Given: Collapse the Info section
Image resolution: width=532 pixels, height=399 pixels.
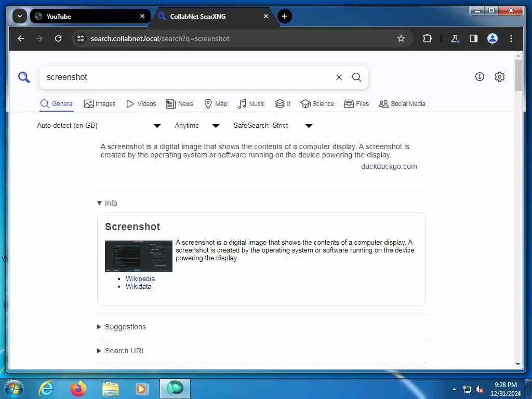Looking at the screenshot, I should [107, 203].
